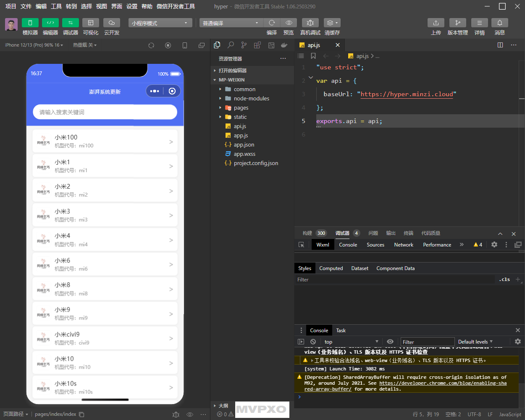
Task: Open the source control icon in sidebar
Action: coord(244,45)
